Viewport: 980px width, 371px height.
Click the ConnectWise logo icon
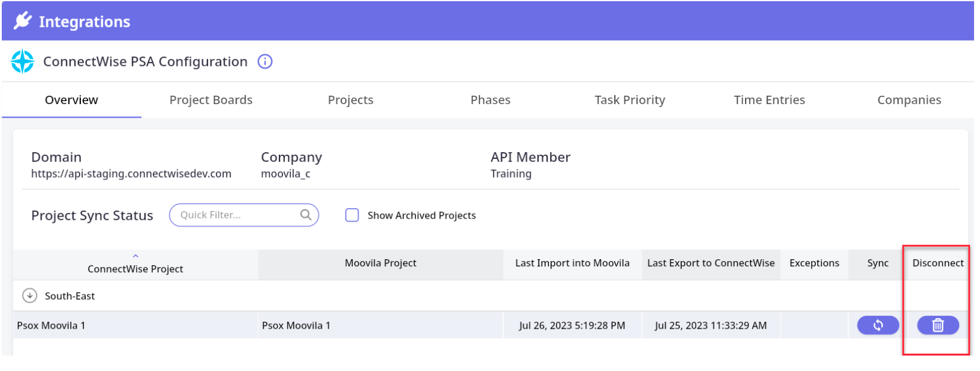pos(23,61)
